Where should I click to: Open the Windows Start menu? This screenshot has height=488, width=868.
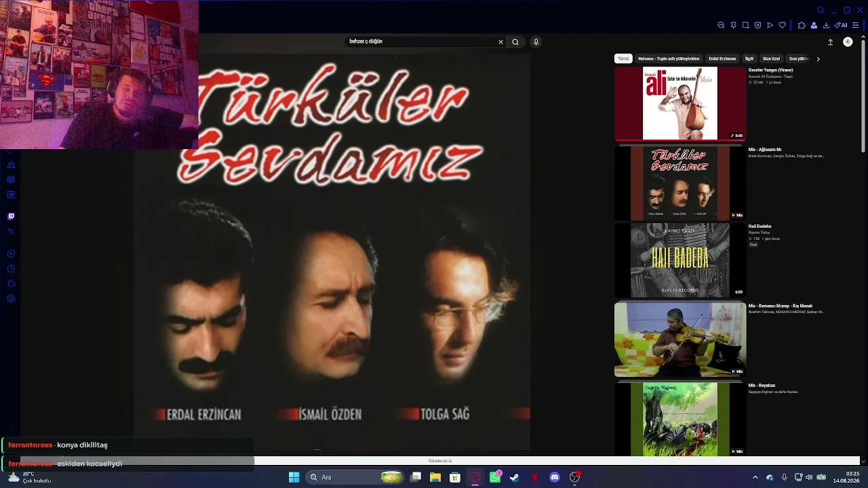294,477
